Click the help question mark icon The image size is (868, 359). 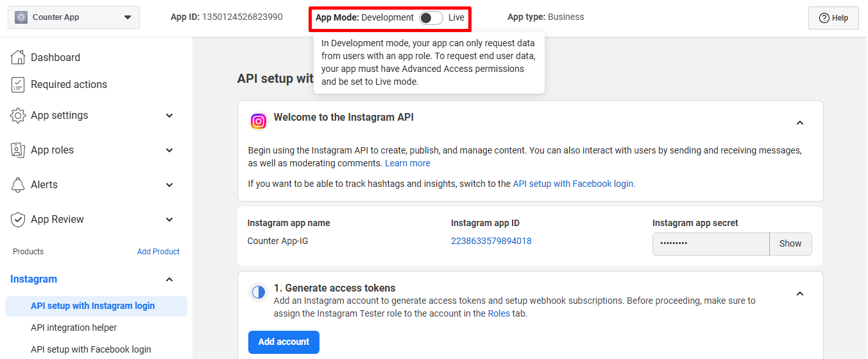coord(824,18)
